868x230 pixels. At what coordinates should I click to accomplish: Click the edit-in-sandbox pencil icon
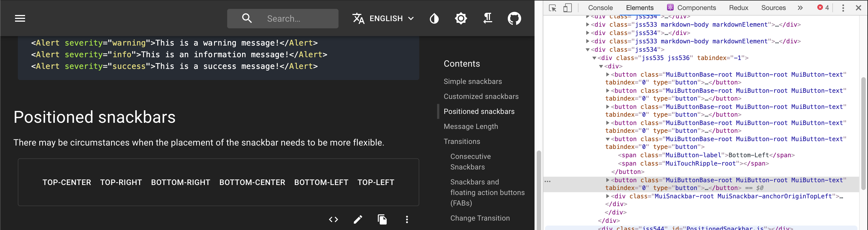coord(358,219)
